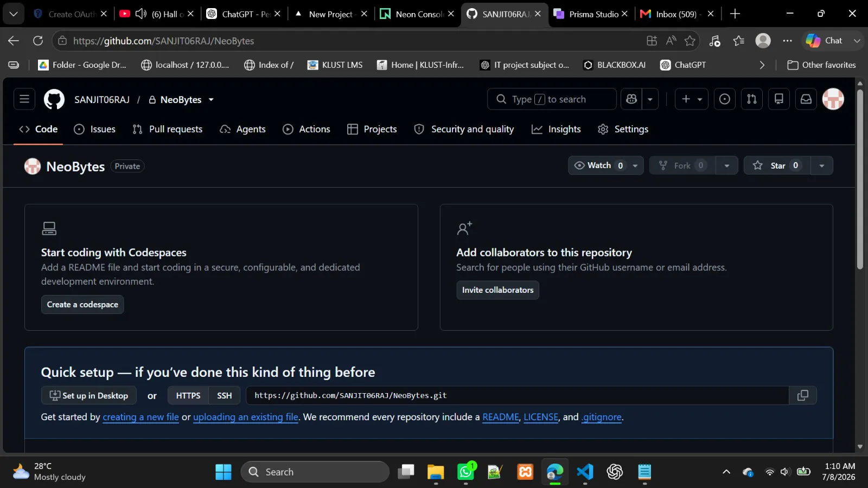Select the Code tab

click(39, 129)
